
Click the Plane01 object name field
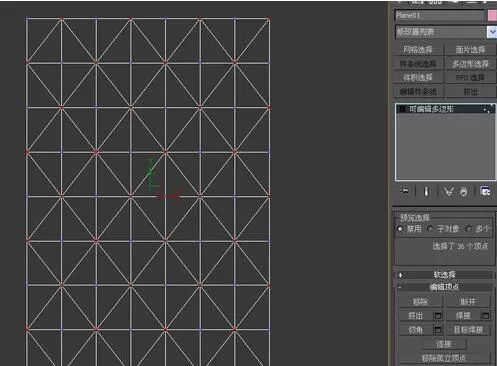click(x=439, y=15)
